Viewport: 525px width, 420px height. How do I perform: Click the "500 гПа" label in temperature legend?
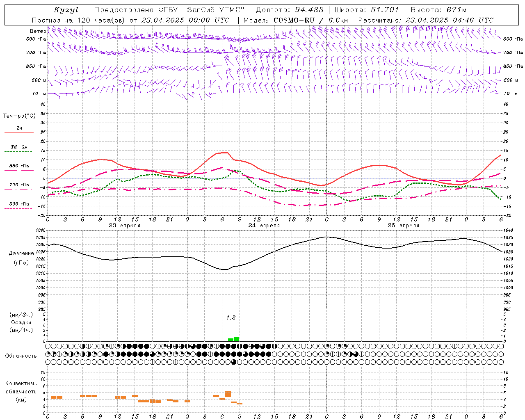19,204
